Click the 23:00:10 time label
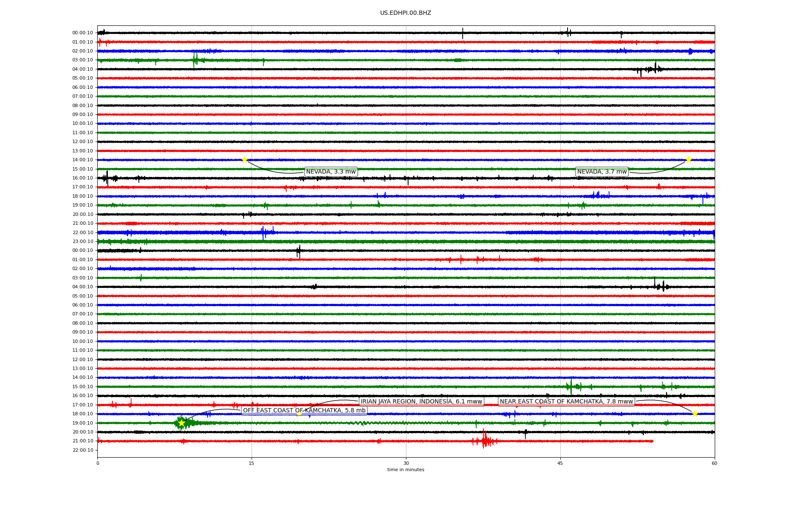The image size is (812, 508). point(82,241)
